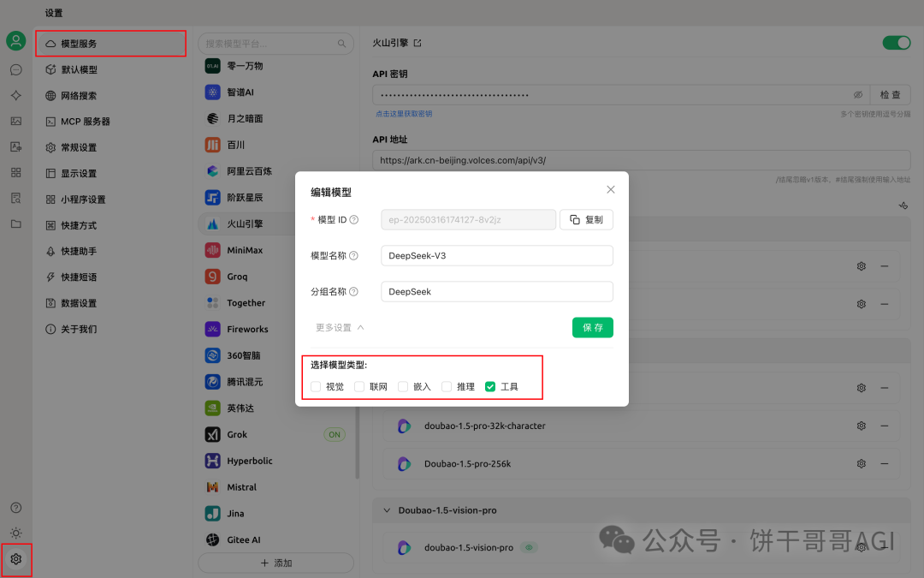Click the 搜索模型平台 search field

[x=275, y=44]
